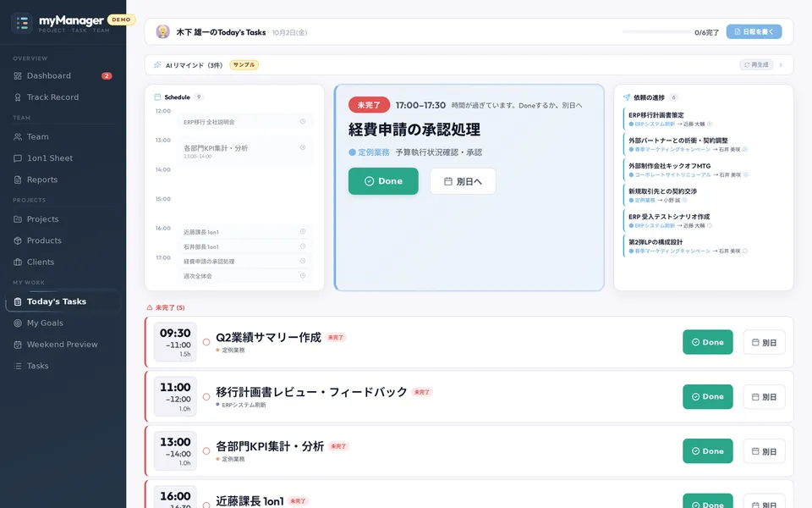Image resolution: width=812 pixels, height=508 pixels.
Task: Select Today's Tasks in the sidebar
Action: point(63,301)
